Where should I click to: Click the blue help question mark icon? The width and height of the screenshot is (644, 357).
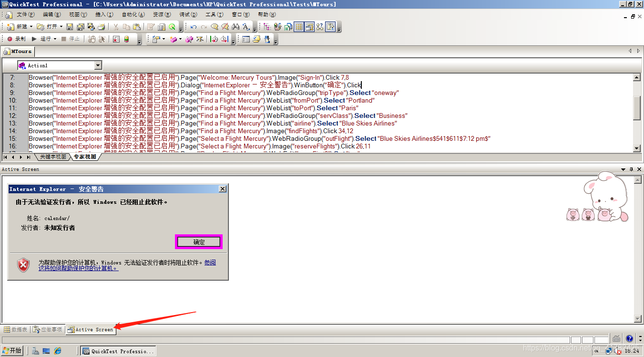[x=629, y=339]
